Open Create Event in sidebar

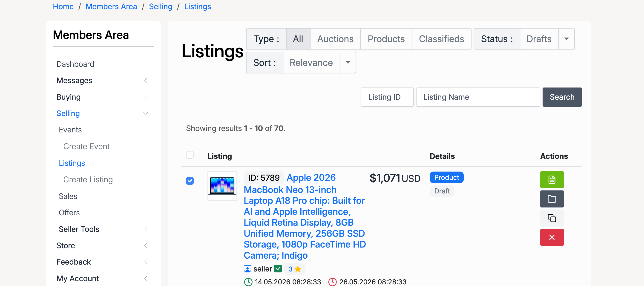click(86, 146)
